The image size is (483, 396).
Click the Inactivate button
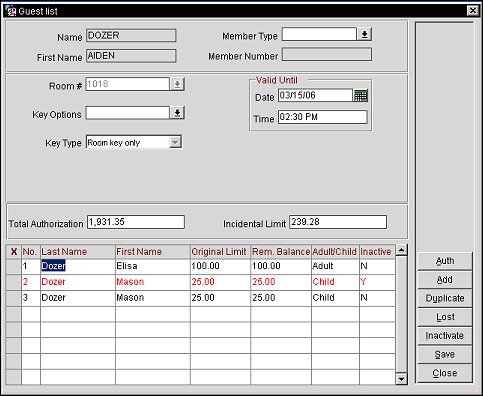(445, 336)
